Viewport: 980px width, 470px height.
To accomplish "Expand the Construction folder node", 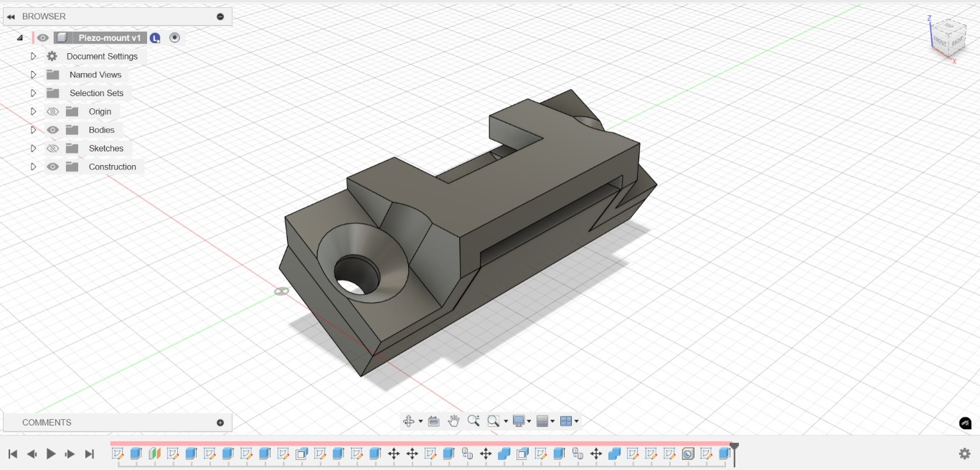I will point(33,166).
